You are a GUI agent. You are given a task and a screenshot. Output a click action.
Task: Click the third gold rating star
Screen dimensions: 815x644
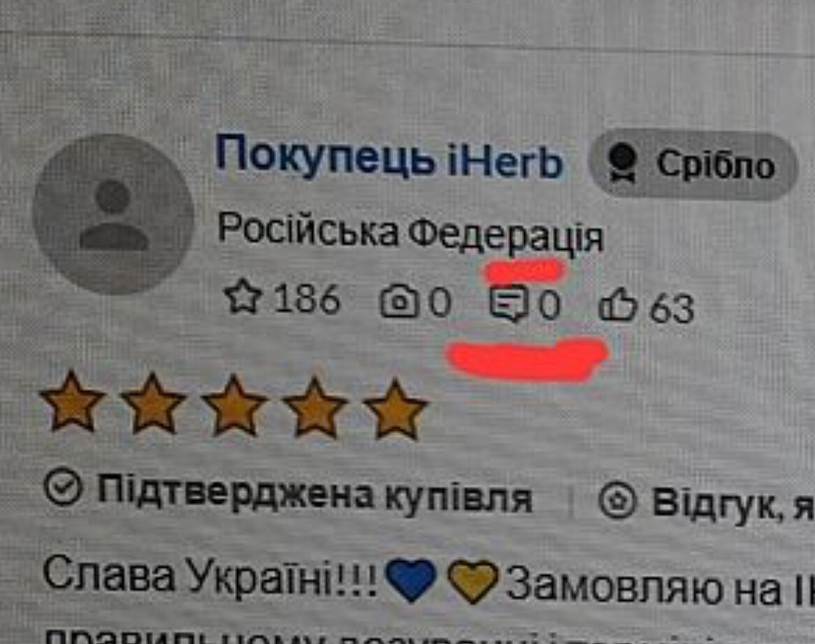[x=234, y=405]
